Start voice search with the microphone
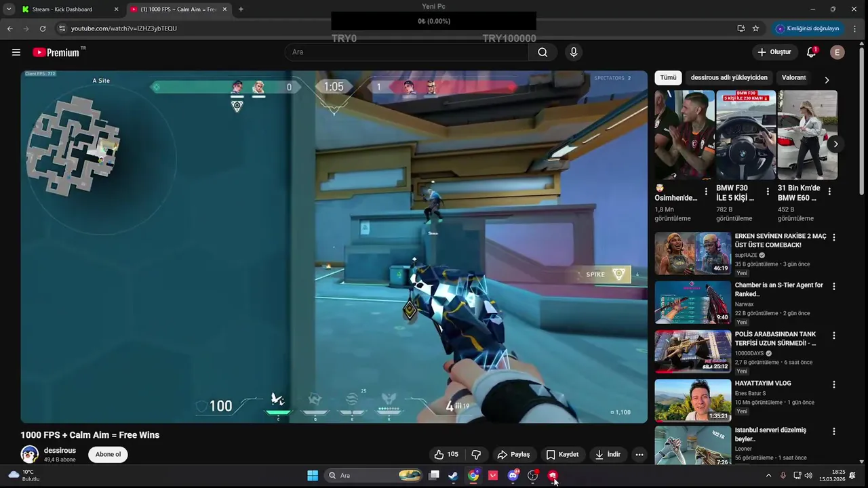 pyautogui.click(x=574, y=52)
